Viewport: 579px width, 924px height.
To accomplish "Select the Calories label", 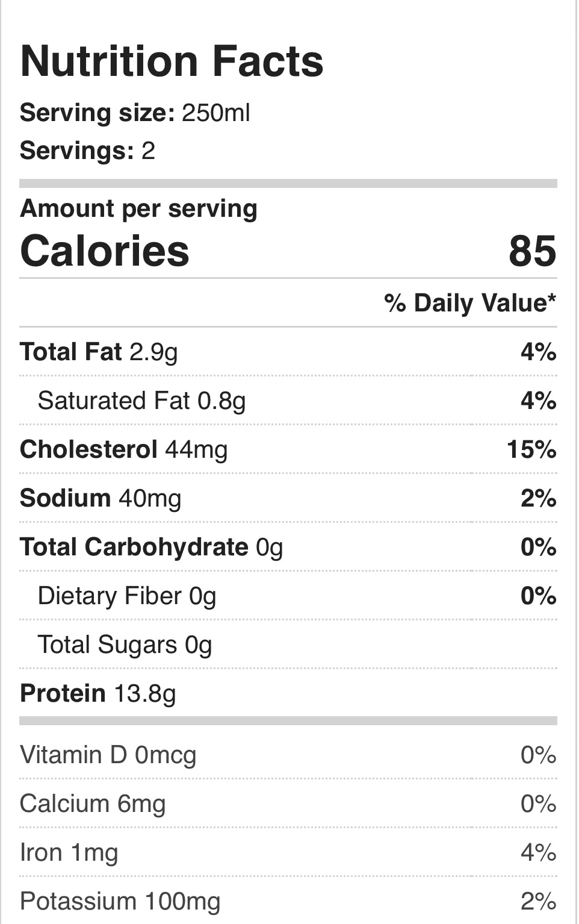I will tap(105, 251).
